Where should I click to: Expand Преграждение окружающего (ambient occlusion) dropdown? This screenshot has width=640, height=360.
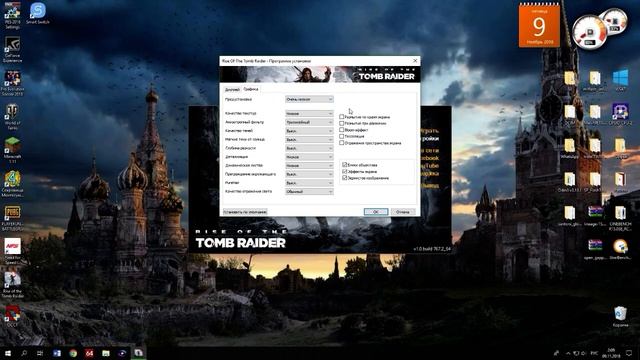(309, 174)
